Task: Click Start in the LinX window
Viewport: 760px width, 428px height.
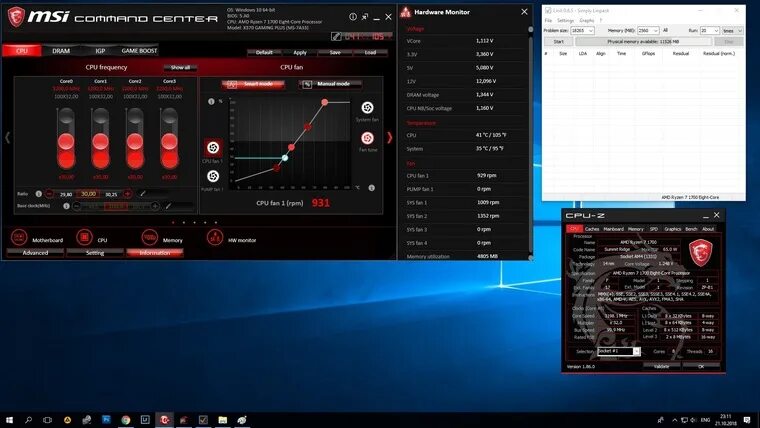Action: [x=559, y=42]
